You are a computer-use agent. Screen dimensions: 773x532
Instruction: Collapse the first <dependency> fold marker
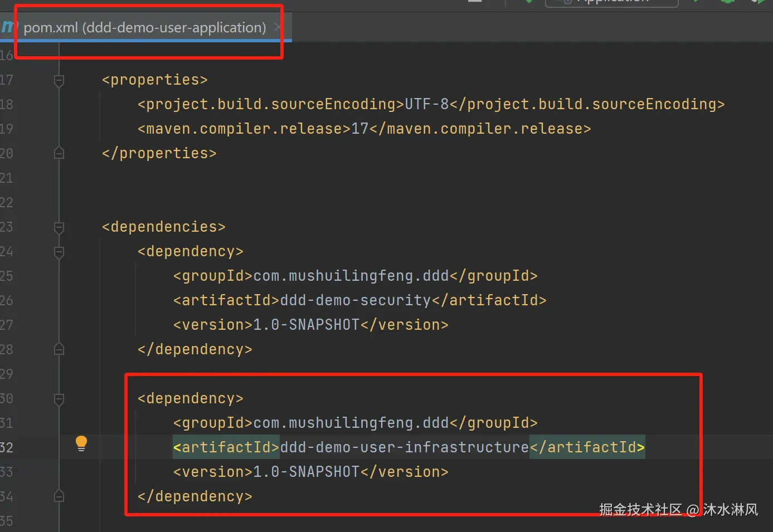(x=59, y=252)
